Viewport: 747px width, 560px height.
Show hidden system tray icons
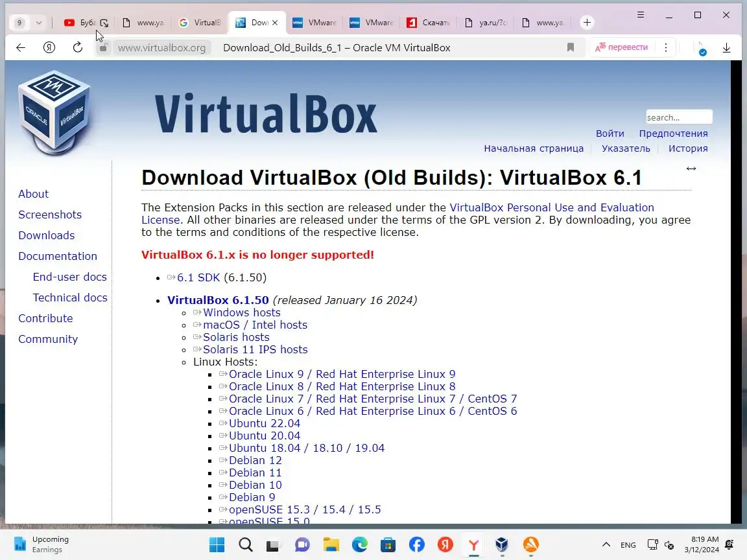tap(606, 544)
